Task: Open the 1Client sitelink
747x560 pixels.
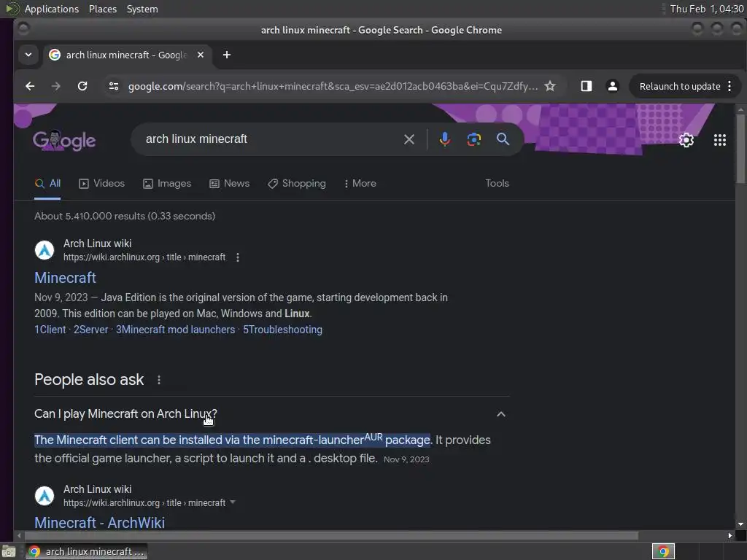Action: click(50, 330)
